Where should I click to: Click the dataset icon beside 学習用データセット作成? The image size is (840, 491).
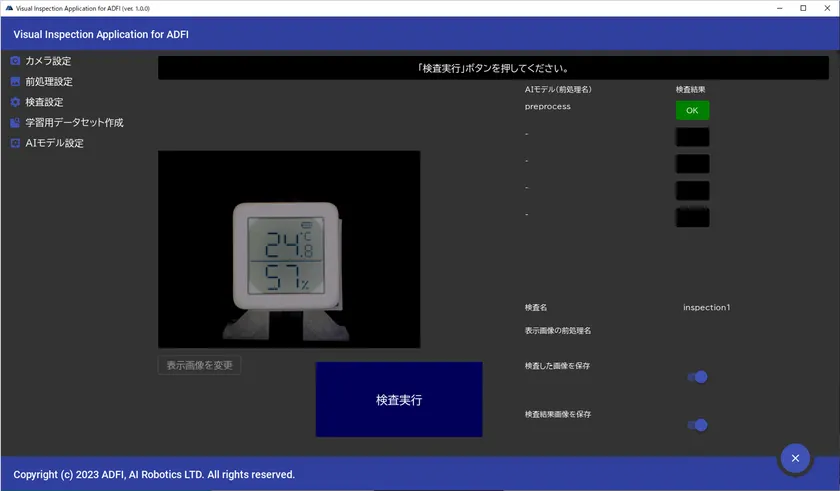pos(15,123)
